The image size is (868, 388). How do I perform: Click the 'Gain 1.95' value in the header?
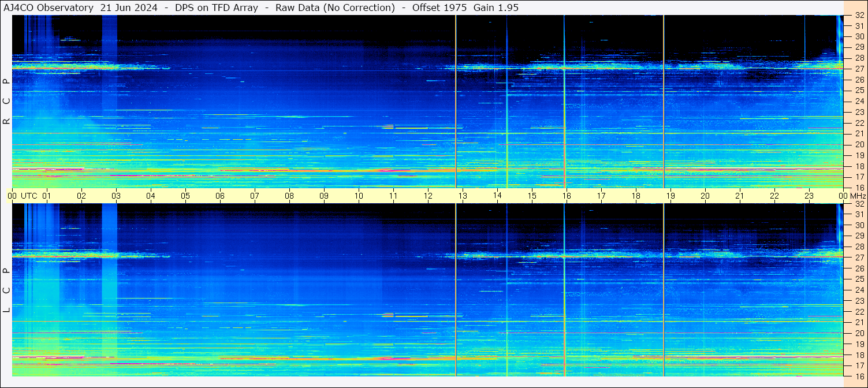point(496,8)
